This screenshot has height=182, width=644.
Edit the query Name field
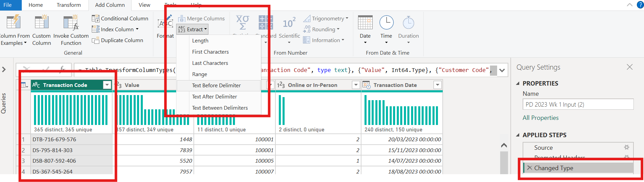578,104
